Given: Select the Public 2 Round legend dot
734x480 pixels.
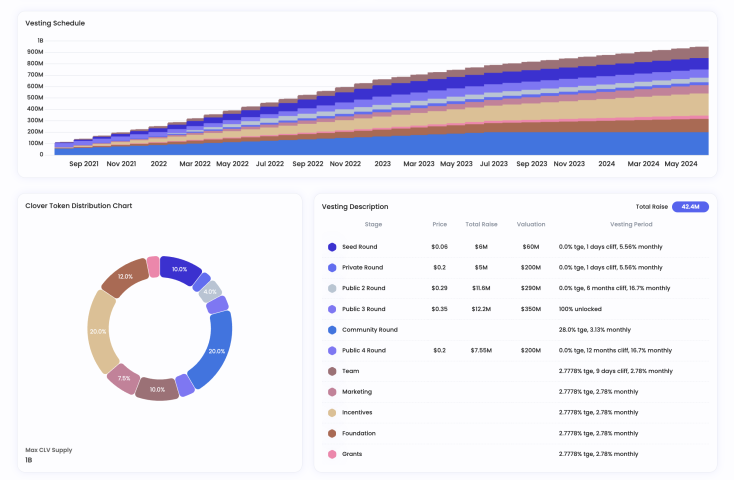Looking at the screenshot, I should coord(332,288).
